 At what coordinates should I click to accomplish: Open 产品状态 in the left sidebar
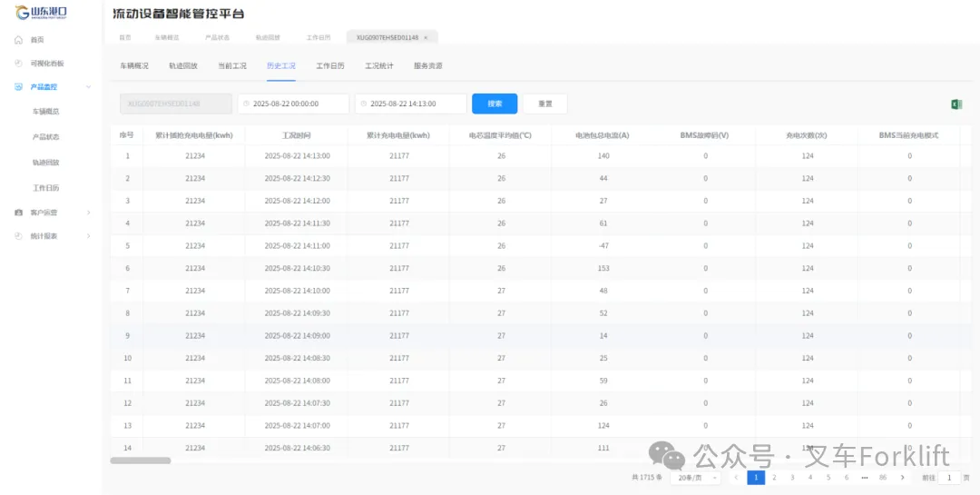[x=45, y=137]
